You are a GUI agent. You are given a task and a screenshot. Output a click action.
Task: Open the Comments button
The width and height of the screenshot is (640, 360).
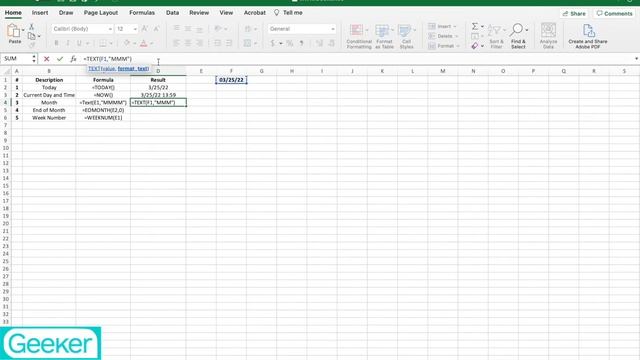pos(614,13)
